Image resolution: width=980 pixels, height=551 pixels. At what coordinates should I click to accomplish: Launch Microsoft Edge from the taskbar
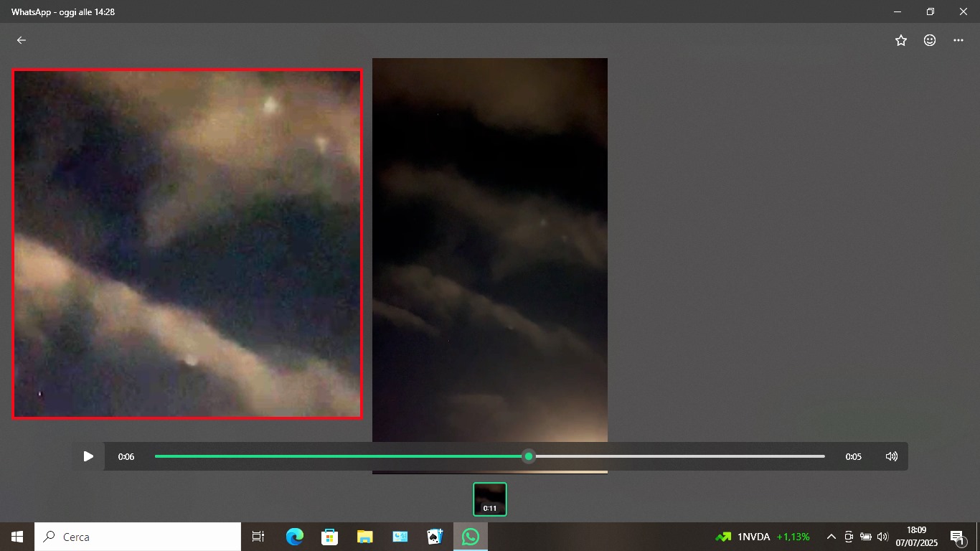294,537
